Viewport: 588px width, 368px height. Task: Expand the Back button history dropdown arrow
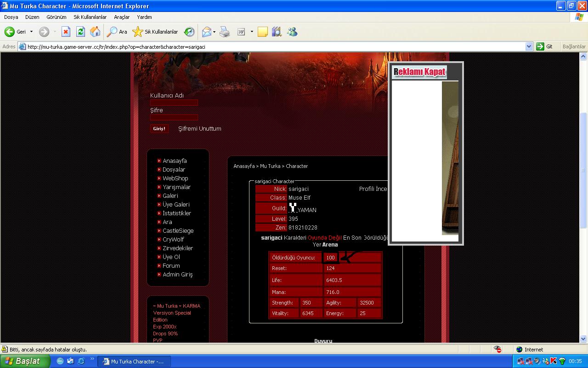[31, 32]
